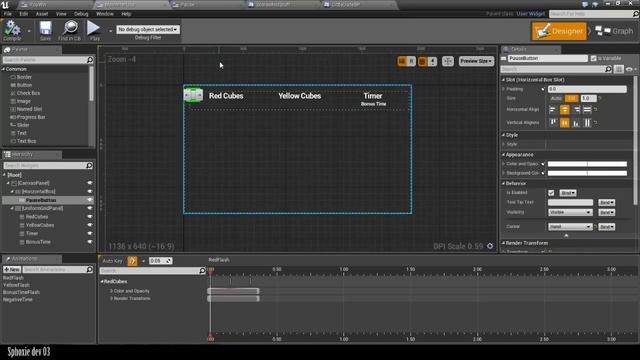
Task: Create a new animation
Action: click(12, 269)
